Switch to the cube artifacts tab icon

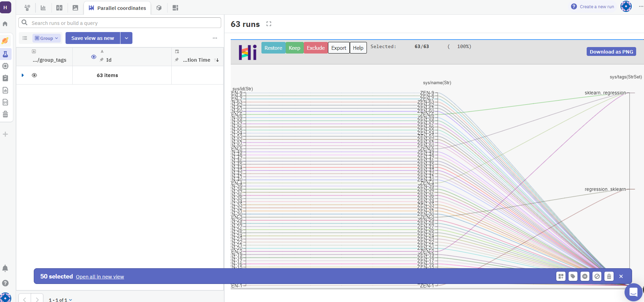coord(159,8)
